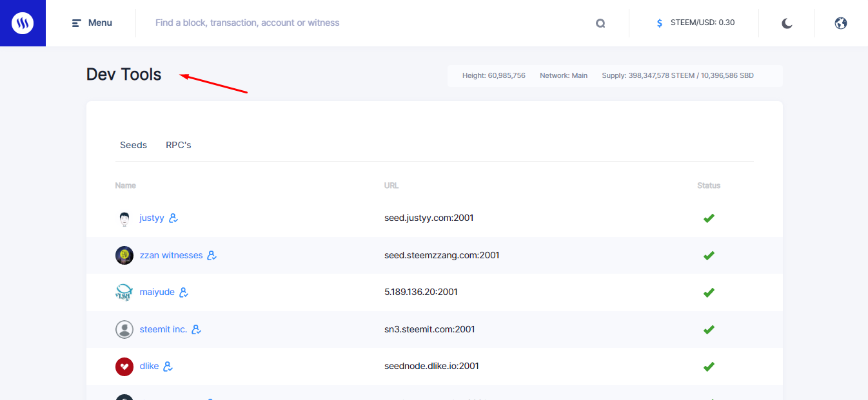
Task: Click zzan witnesses' avatar image
Action: 124,255
